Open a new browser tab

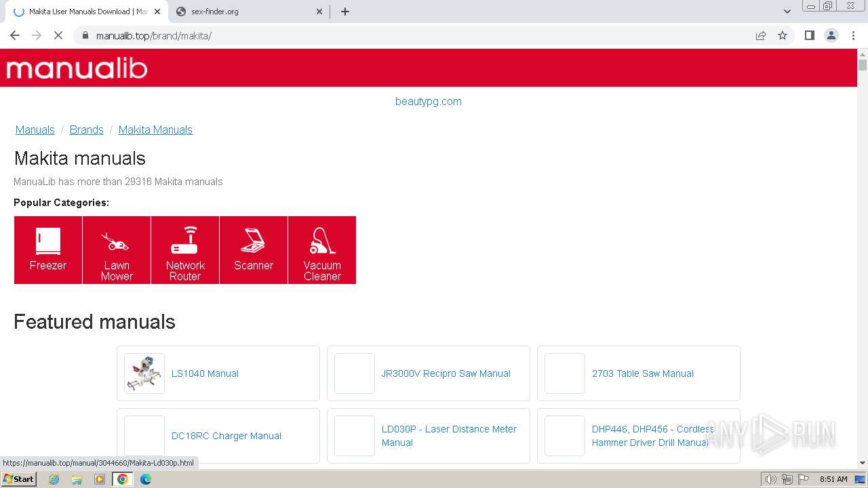[x=345, y=12]
